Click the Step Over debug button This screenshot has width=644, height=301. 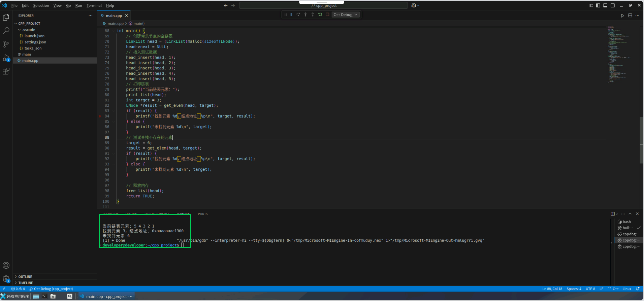(298, 14)
